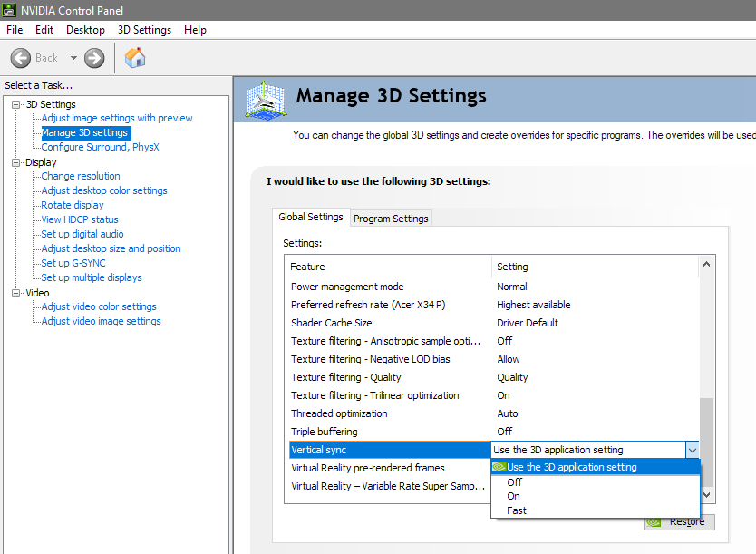Image resolution: width=756 pixels, height=554 pixels.
Task: Select Texture filtering - Negative LOD bias row
Action: [x=494, y=359]
